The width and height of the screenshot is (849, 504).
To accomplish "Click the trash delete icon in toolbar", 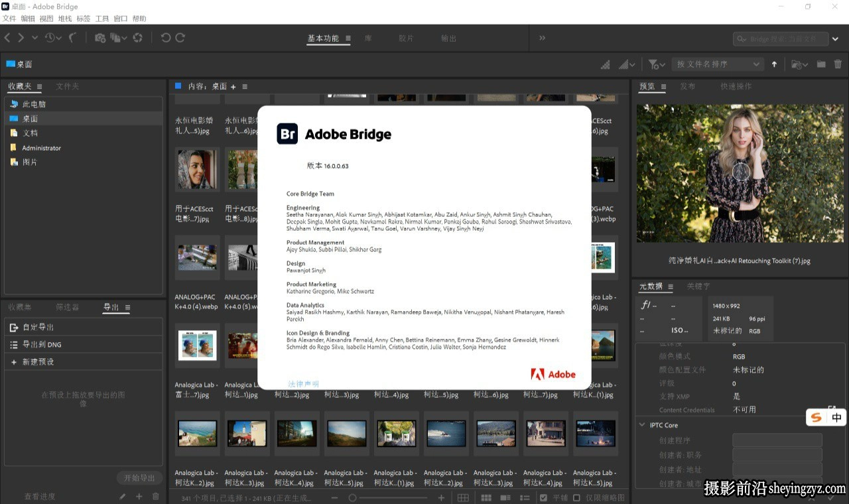I will pyautogui.click(x=838, y=64).
